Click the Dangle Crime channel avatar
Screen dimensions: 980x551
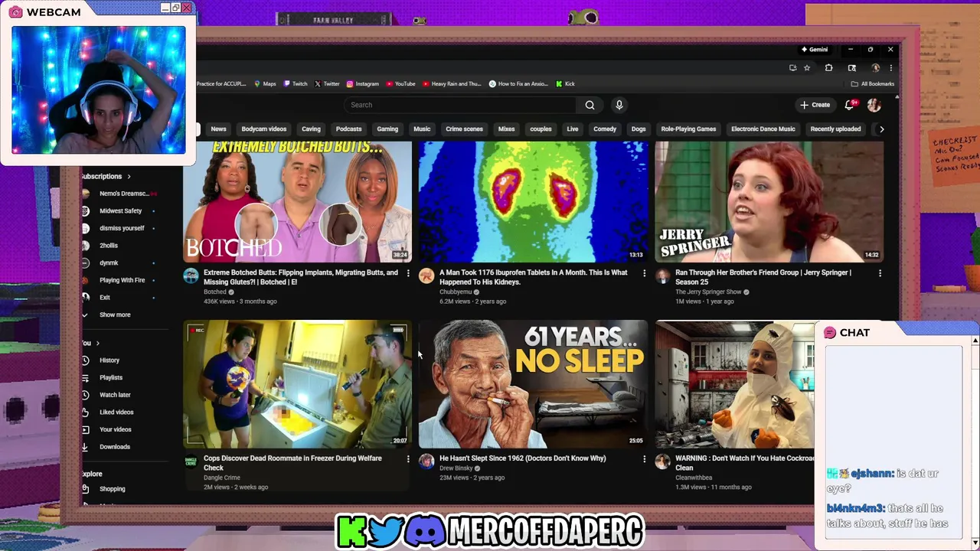[x=191, y=461]
